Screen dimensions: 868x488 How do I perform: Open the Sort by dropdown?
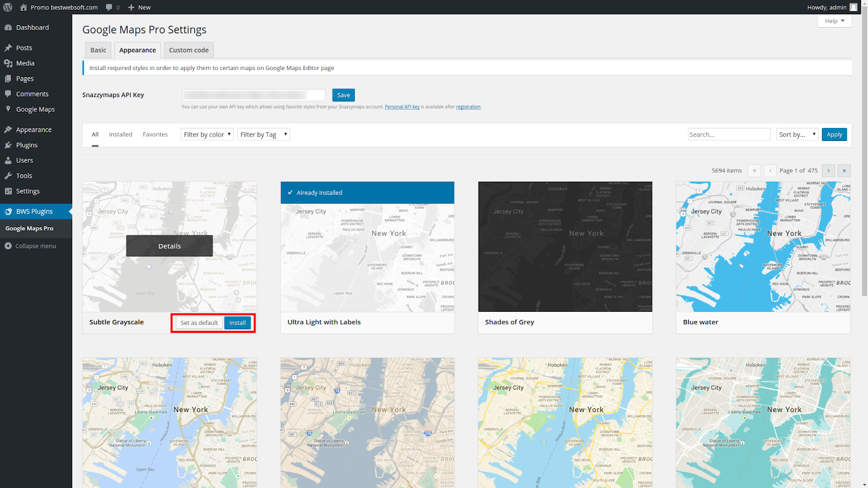[x=797, y=134]
